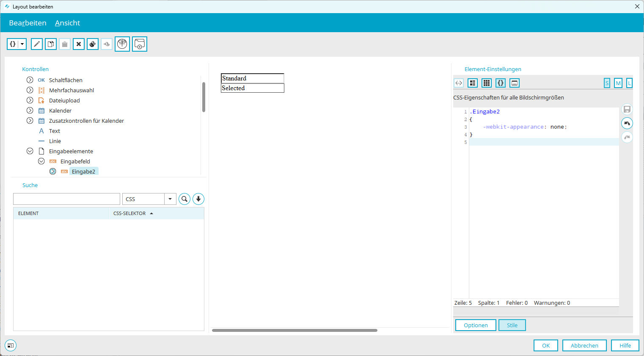Select the Dateiupload tree item label

point(64,100)
